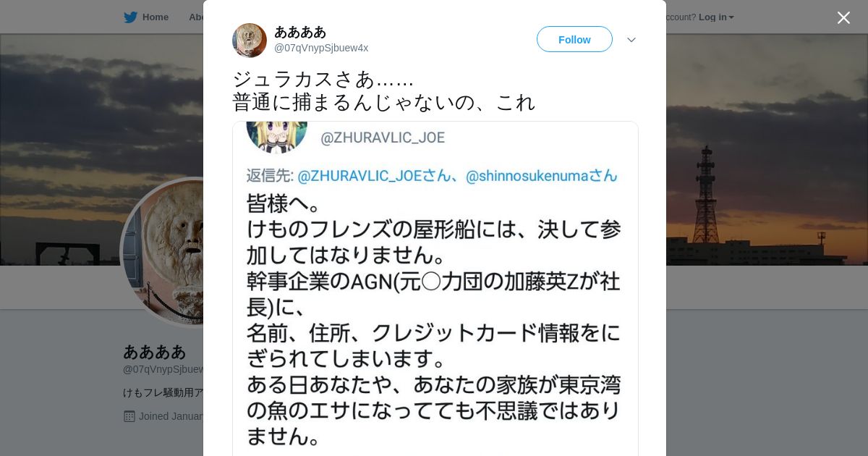Click @ZHURAVLIC_JOE beside the anime avatar

383,138
